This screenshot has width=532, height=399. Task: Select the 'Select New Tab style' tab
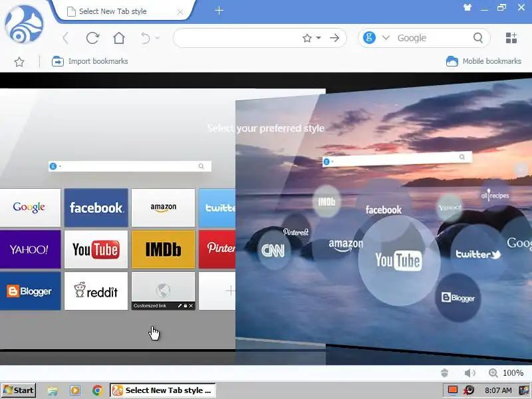point(122,11)
